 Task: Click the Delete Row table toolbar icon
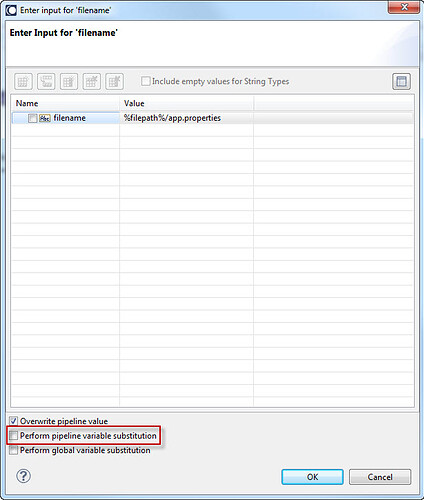click(x=69, y=81)
